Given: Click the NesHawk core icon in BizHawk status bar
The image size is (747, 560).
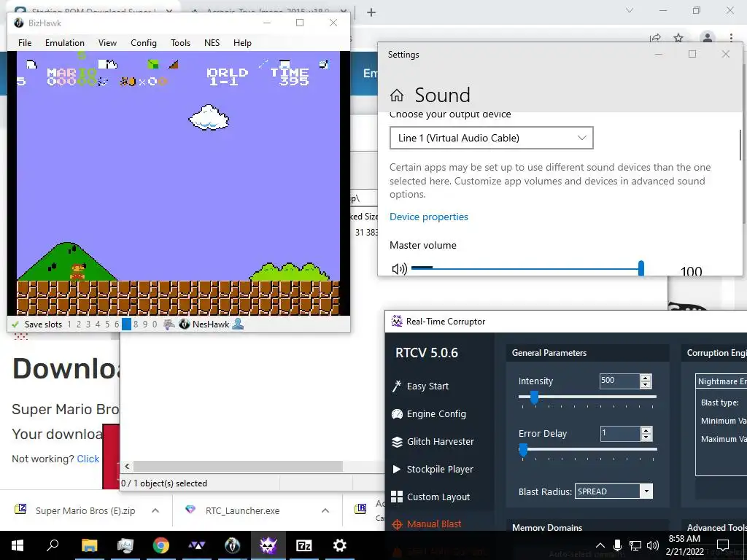Looking at the screenshot, I should pyautogui.click(x=185, y=324).
